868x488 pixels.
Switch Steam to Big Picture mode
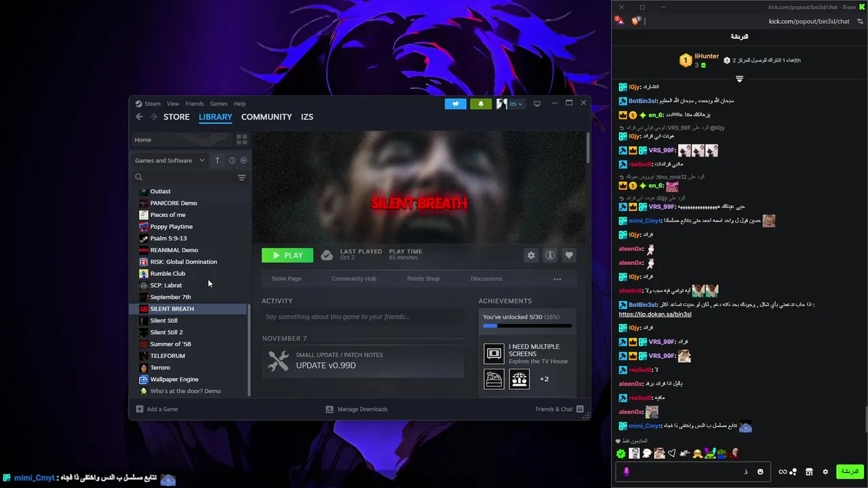click(537, 104)
